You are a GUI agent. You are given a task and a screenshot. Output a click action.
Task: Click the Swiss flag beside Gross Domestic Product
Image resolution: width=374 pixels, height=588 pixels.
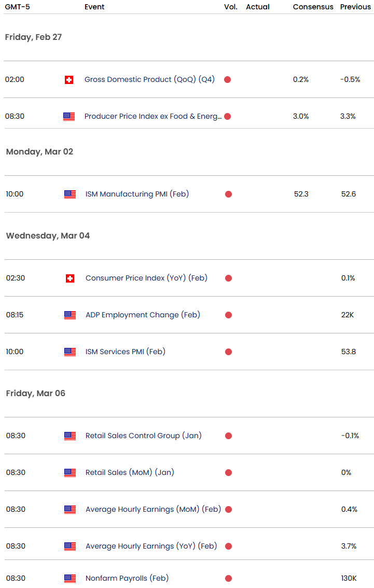tap(68, 80)
